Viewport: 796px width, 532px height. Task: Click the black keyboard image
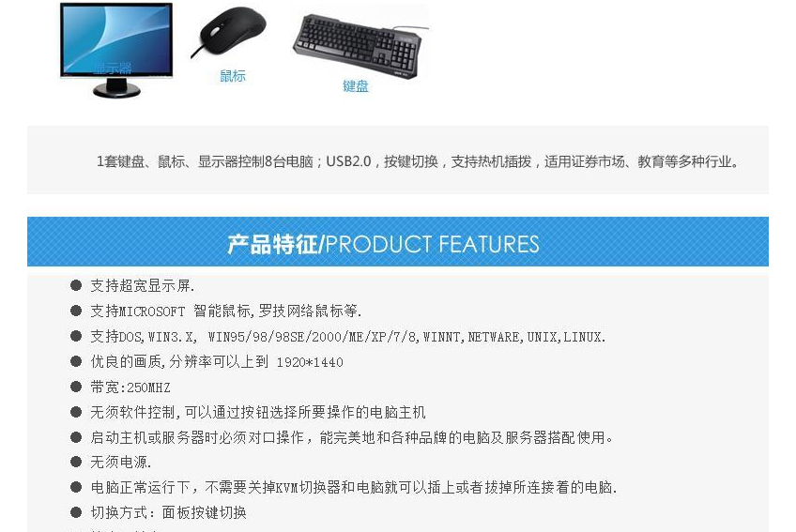361,45
